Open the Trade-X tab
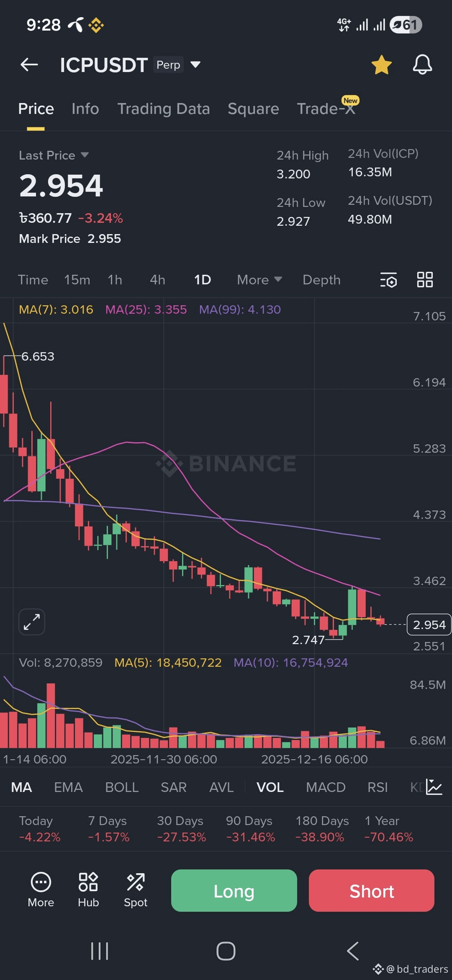 [326, 109]
